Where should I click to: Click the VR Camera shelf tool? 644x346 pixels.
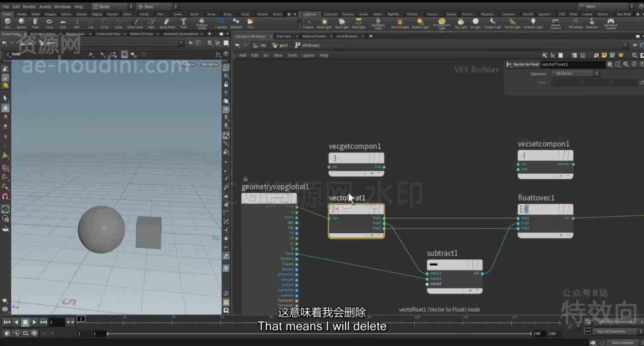pyautogui.click(x=575, y=23)
